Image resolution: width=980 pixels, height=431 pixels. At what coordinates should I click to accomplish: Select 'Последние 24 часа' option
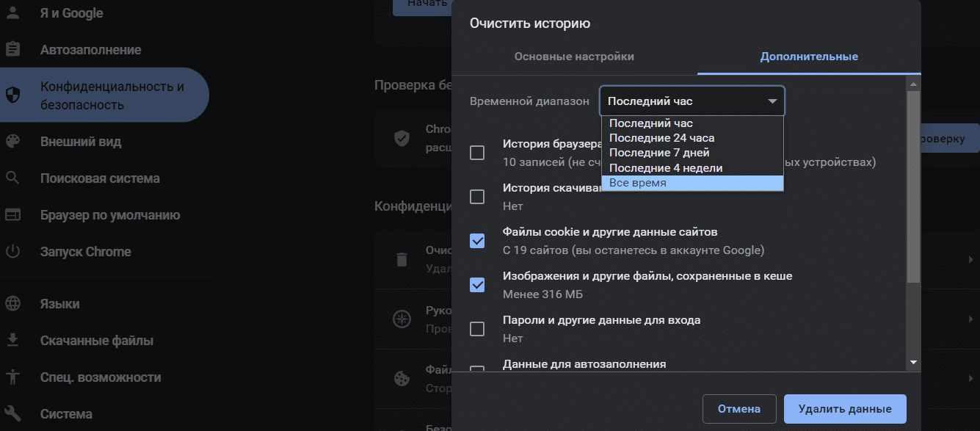tap(692, 138)
